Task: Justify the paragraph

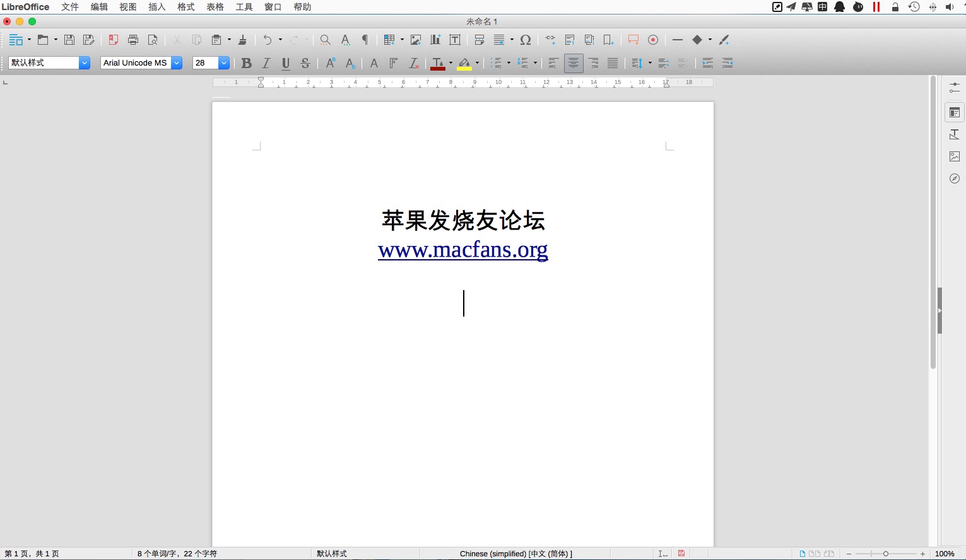Action: 613,62
